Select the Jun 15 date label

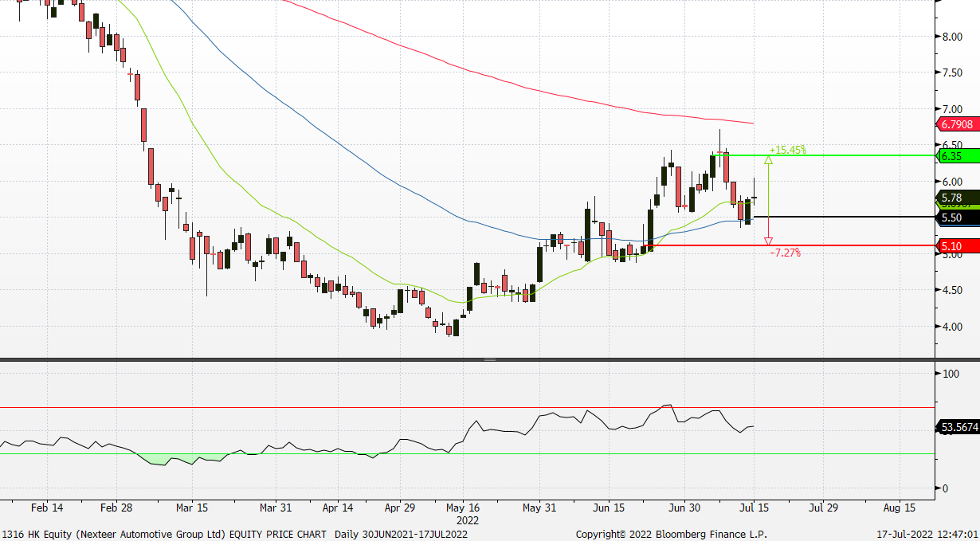610,508
